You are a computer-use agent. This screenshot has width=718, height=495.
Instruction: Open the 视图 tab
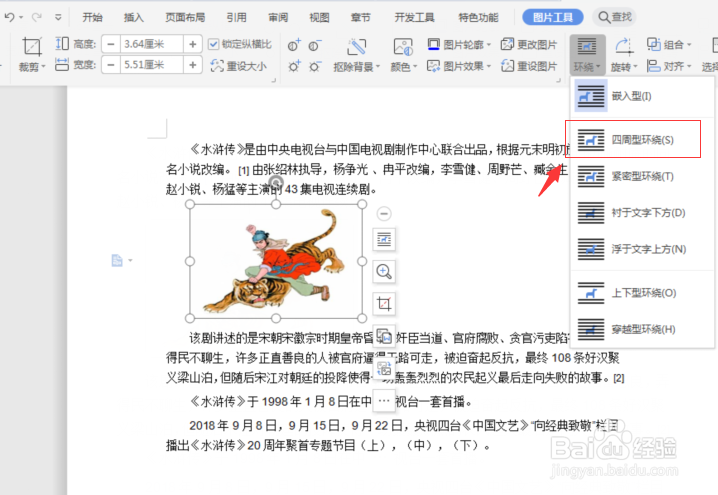pyautogui.click(x=319, y=17)
